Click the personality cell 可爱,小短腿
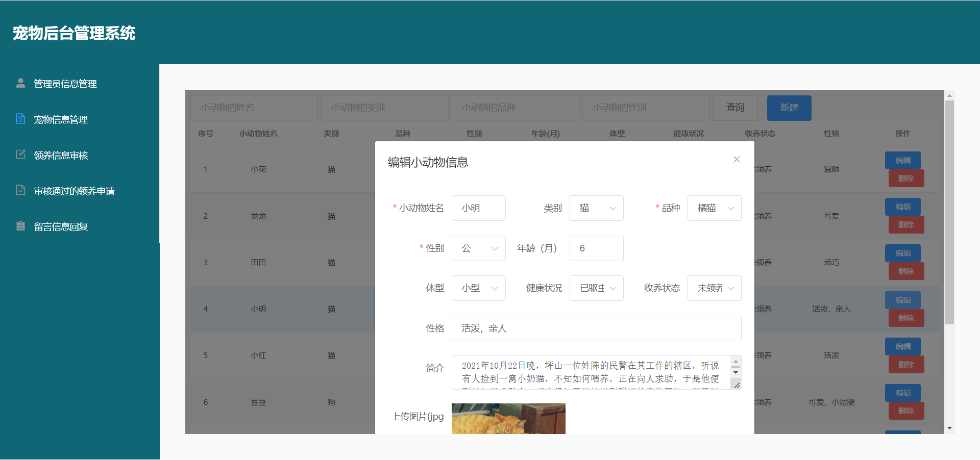The height and width of the screenshot is (460, 980). coord(831,402)
